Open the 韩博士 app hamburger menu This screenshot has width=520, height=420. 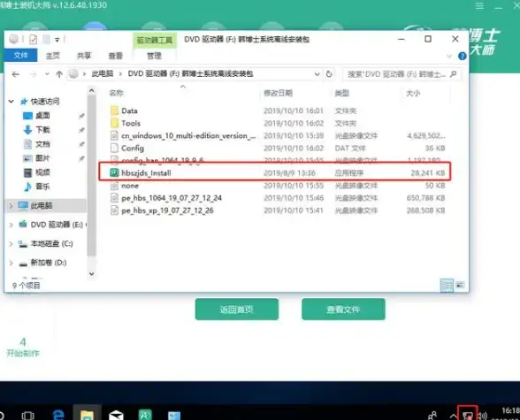click(479, 6)
